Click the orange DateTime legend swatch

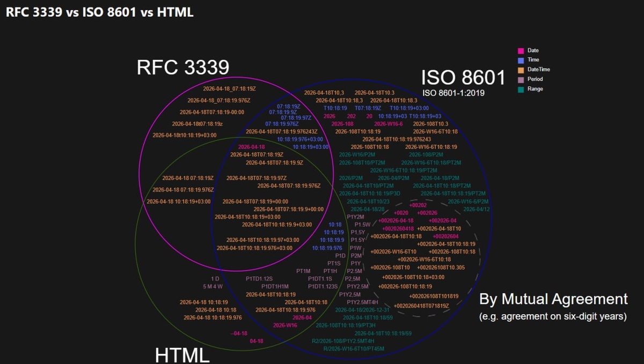point(521,70)
